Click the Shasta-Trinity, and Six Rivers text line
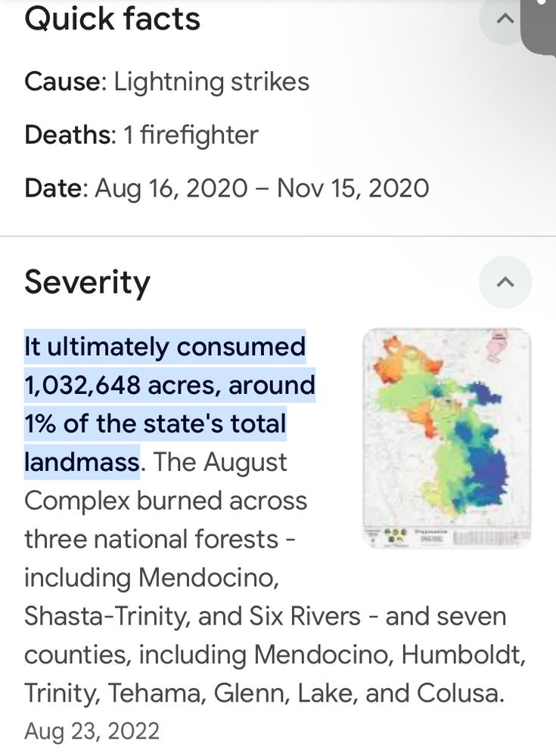 [265, 615]
